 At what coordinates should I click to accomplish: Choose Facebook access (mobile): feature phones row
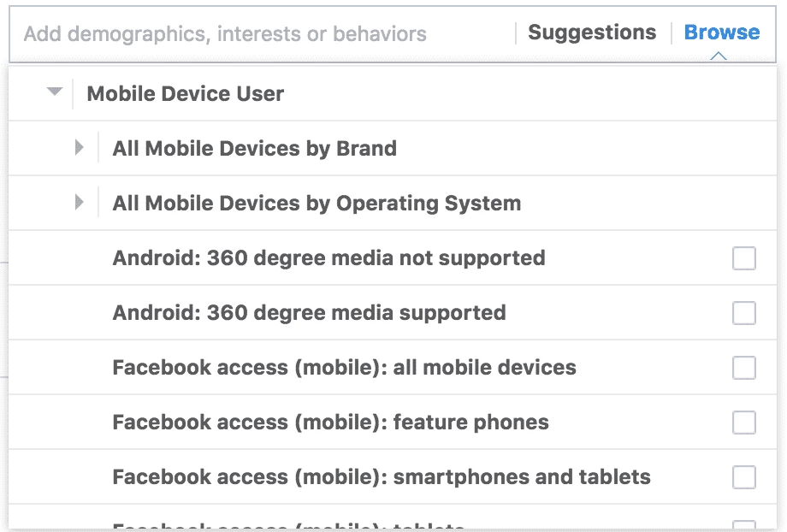tap(393, 422)
